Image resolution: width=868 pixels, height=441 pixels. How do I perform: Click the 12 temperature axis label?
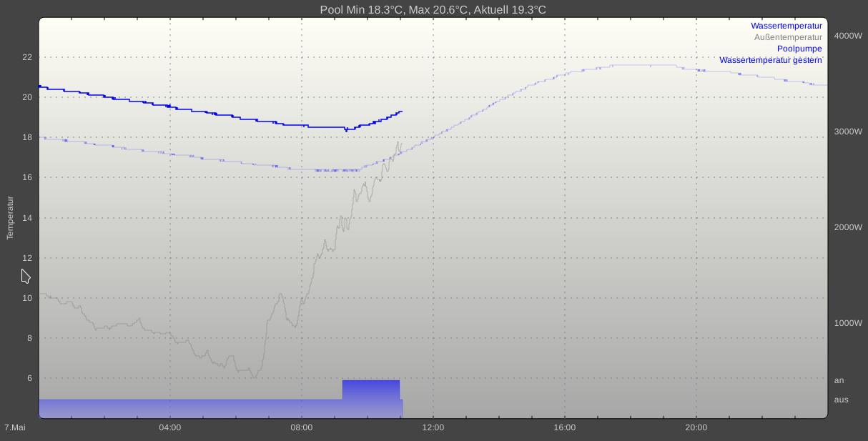(28, 258)
